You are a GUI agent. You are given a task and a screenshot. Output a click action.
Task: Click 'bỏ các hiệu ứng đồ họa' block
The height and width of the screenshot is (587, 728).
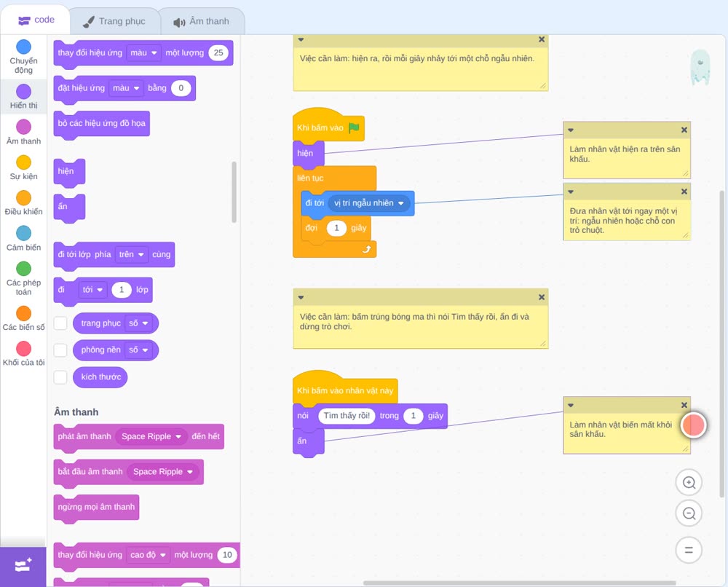[102, 125]
